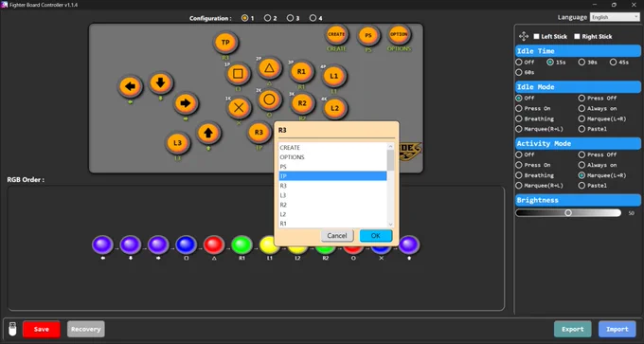Select the Cross button in the layout
The height and width of the screenshot is (344, 644).
click(x=239, y=108)
